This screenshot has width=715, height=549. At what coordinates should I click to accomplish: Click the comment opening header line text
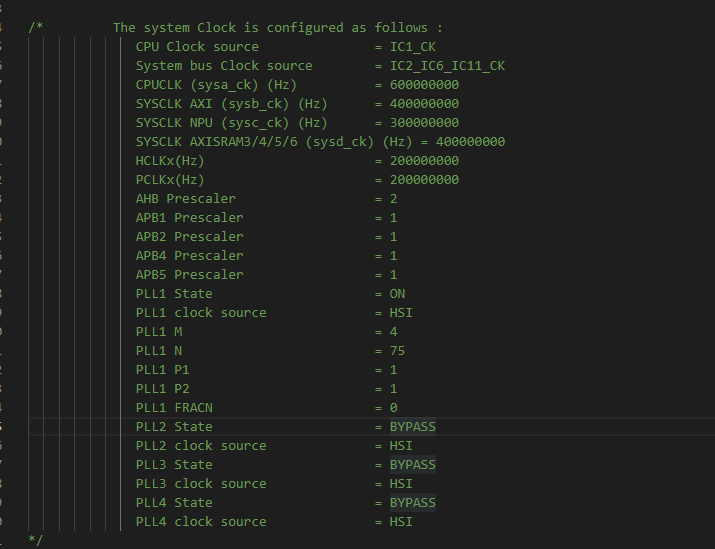click(278, 28)
